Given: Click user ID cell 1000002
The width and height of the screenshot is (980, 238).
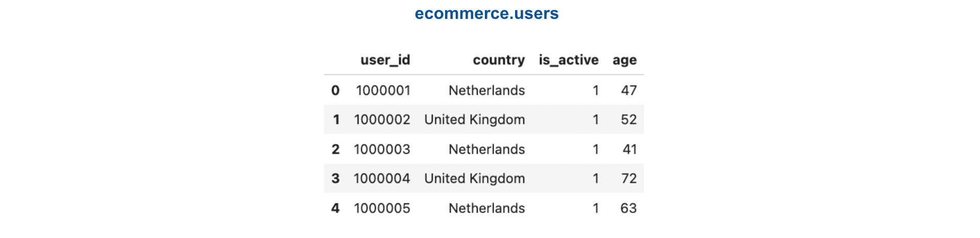Looking at the screenshot, I should pyautogui.click(x=382, y=120).
